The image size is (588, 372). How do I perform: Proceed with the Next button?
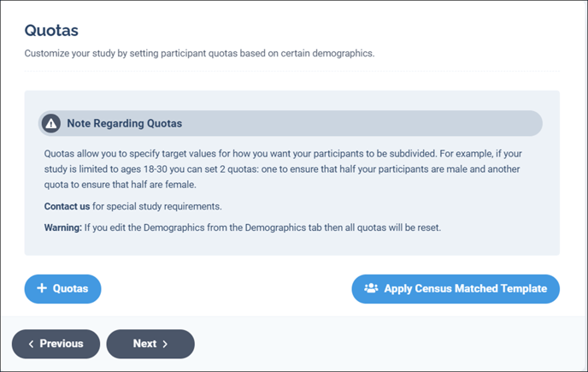pos(150,344)
